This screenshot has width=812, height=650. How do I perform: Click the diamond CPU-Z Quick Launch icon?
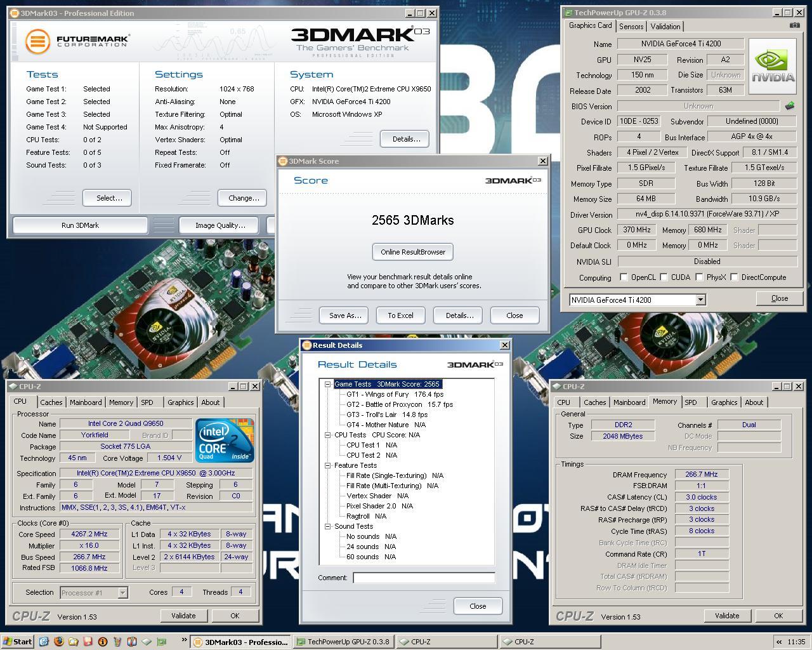pyautogui.click(x=147, y=642)
